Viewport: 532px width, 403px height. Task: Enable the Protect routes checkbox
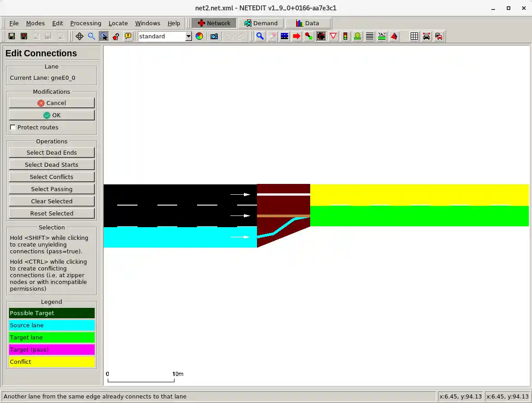tap(13, 128)
